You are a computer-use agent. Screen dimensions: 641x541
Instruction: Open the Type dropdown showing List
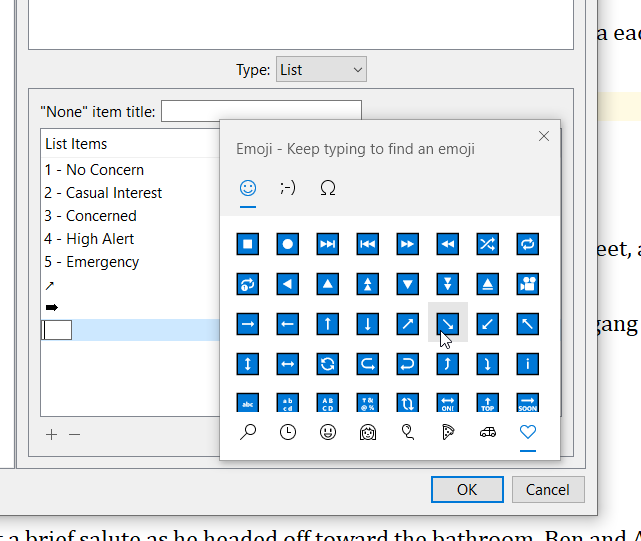click(x=321, y=70)
